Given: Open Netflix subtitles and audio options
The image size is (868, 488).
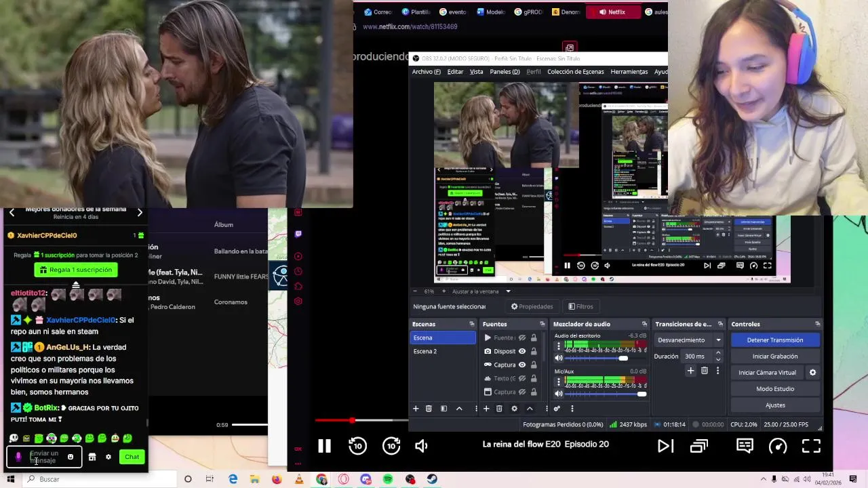Looking at the screenshot, I should point(745,445).
